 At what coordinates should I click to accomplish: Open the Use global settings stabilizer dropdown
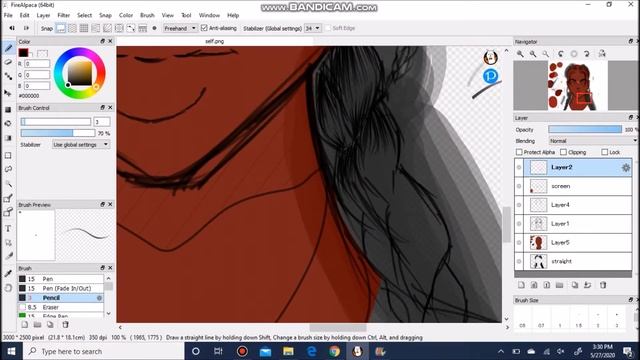tap(81, 144)
